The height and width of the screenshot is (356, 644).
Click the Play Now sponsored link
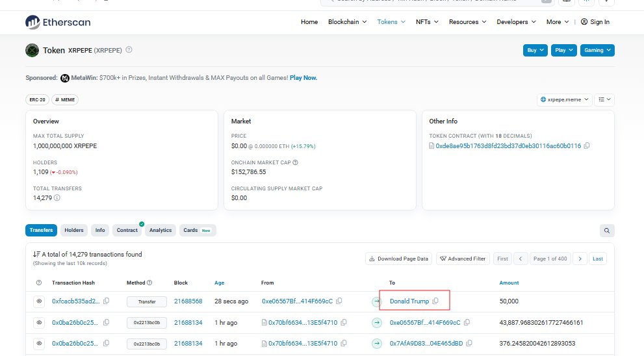tap(303, 78)
